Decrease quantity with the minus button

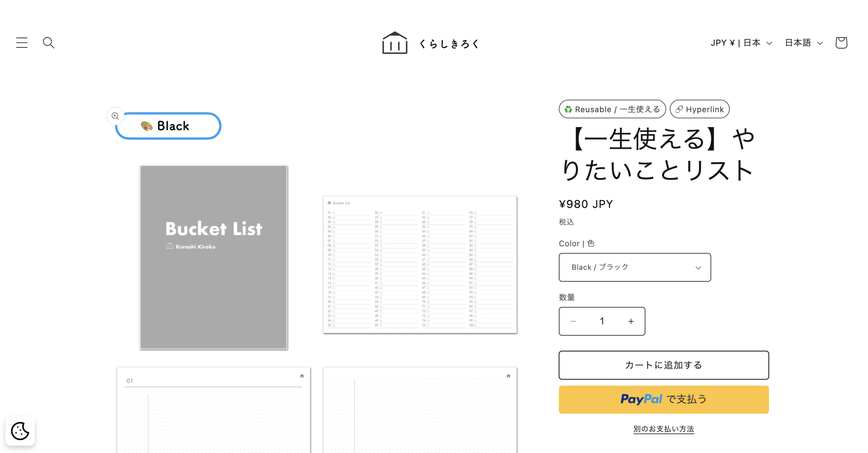coord(573,321)
